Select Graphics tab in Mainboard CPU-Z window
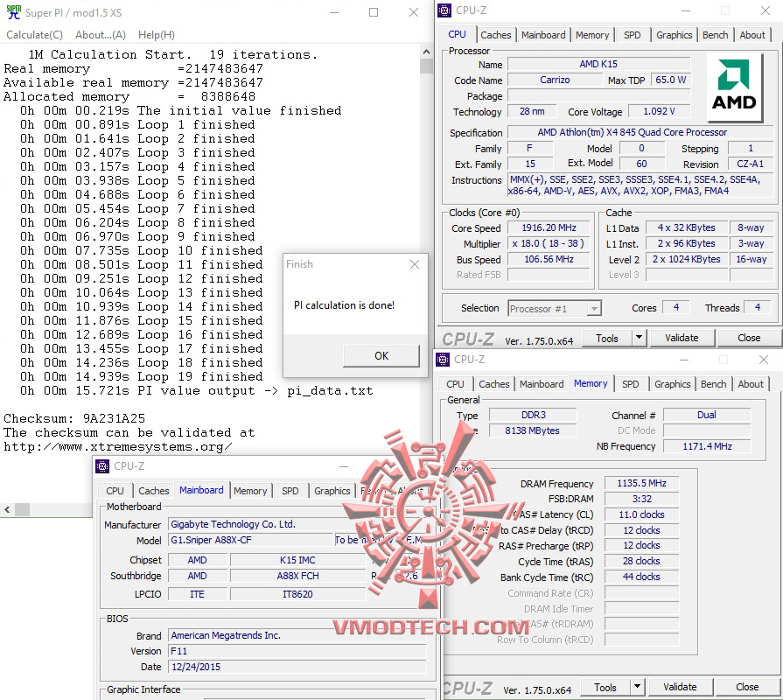Viewport: 783px width, 700px height. click(x=332, y=491)
